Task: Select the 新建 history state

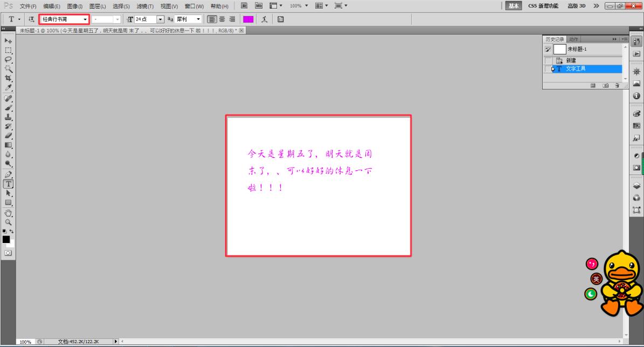Action: (x=571, y=60)
